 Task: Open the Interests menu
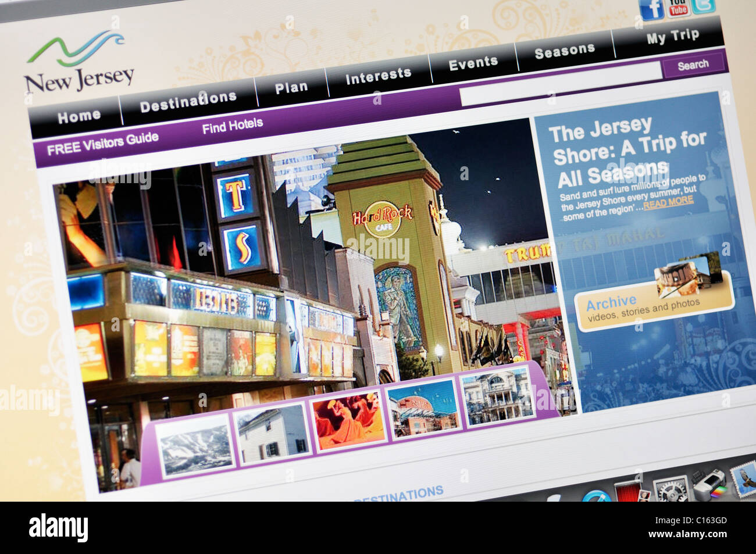pyautogui.click(x=379, y=76)
